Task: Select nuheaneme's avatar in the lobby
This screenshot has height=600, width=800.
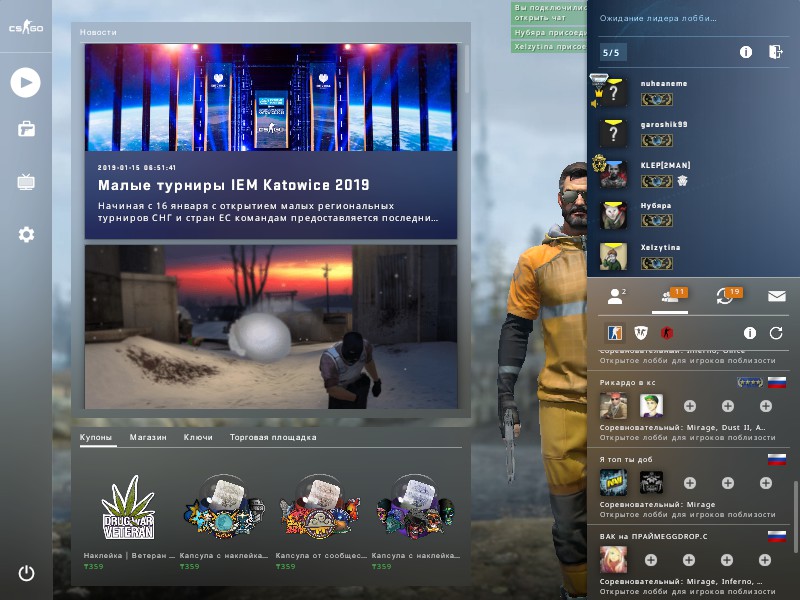Action: coord(613,93)
